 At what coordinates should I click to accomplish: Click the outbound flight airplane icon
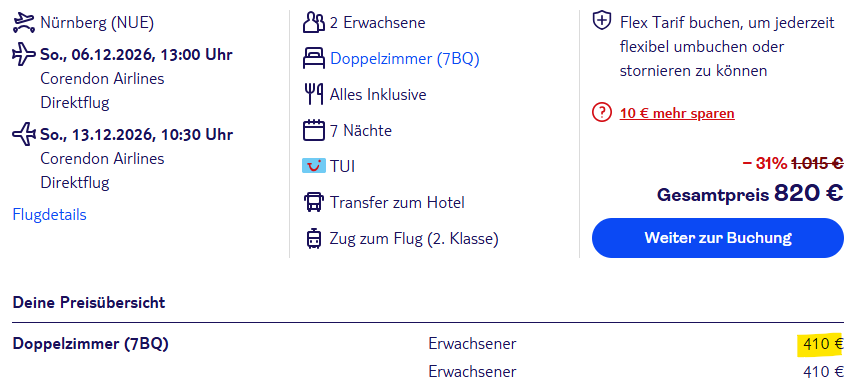[23, 55]
